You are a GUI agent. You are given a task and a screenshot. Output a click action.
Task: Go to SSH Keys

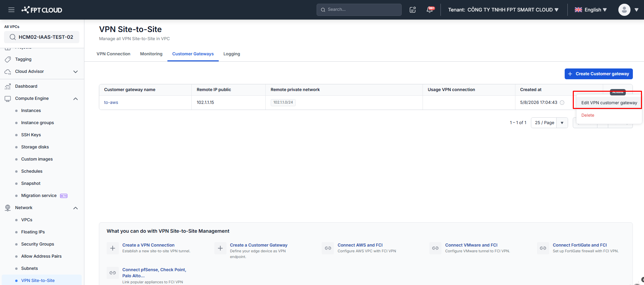(31, 135)
